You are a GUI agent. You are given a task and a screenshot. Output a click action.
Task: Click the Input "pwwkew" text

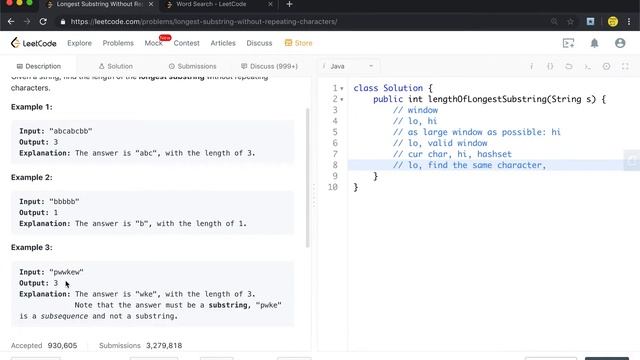pos(51,272)
